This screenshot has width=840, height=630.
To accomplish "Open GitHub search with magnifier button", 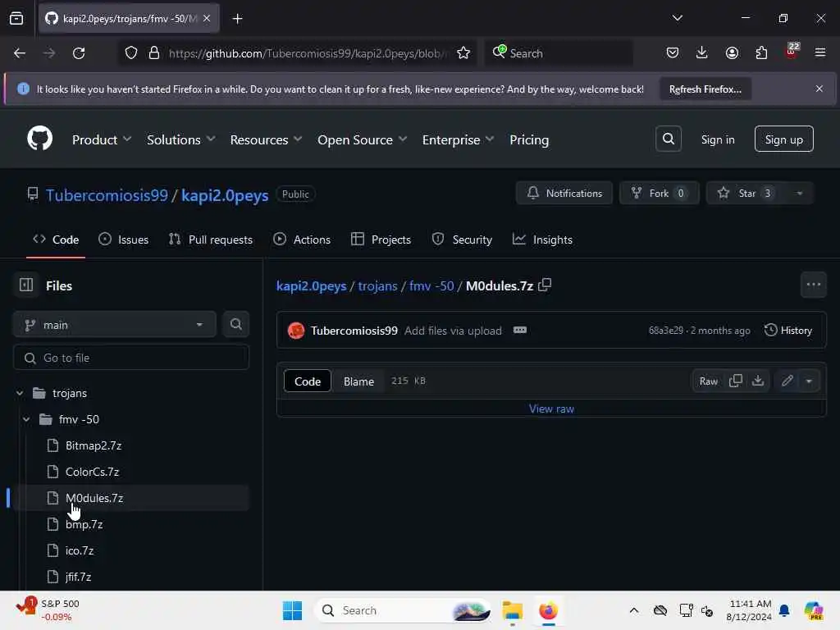I will tap(668, 139).
